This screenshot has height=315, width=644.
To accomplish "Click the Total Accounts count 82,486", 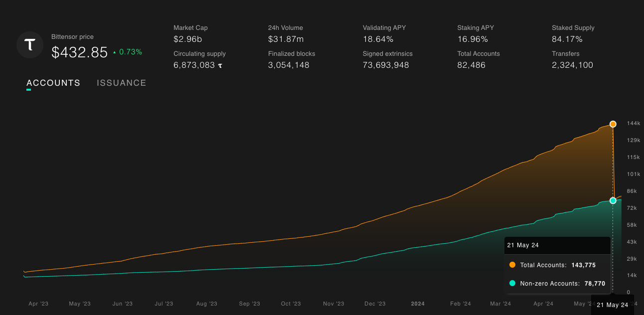I will click(x=471, y=65).
